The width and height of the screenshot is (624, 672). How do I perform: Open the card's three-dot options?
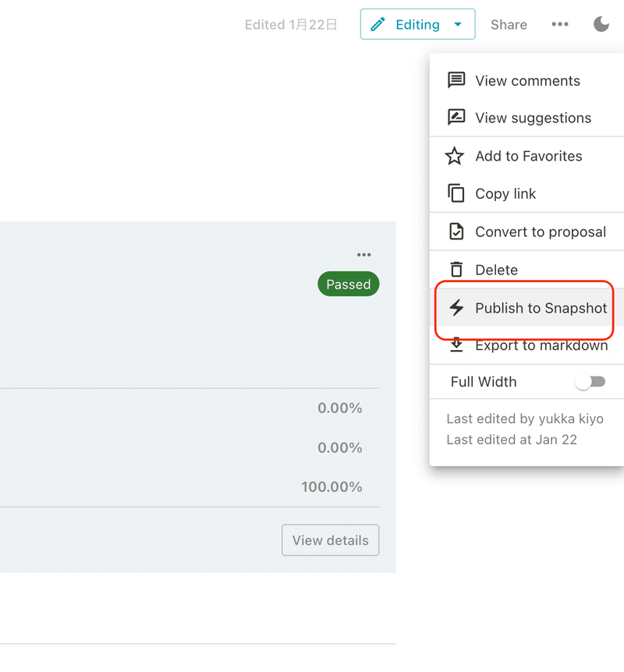363,255
